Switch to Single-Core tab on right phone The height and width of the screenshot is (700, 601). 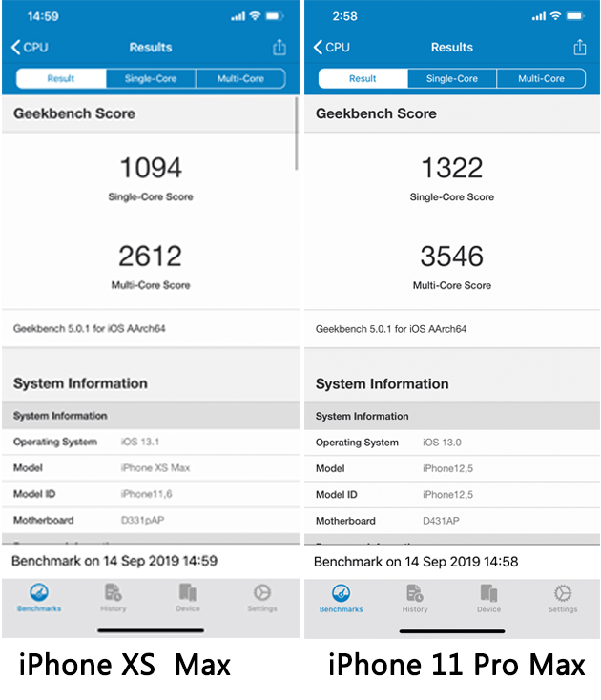coord(452,78)
